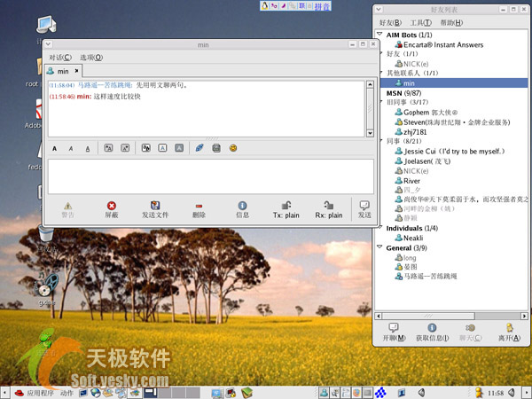Image resolution: width=532 pixels, height=399 pixels.
Task: Click the insert link icon
Action: click(x=199, y=147)
